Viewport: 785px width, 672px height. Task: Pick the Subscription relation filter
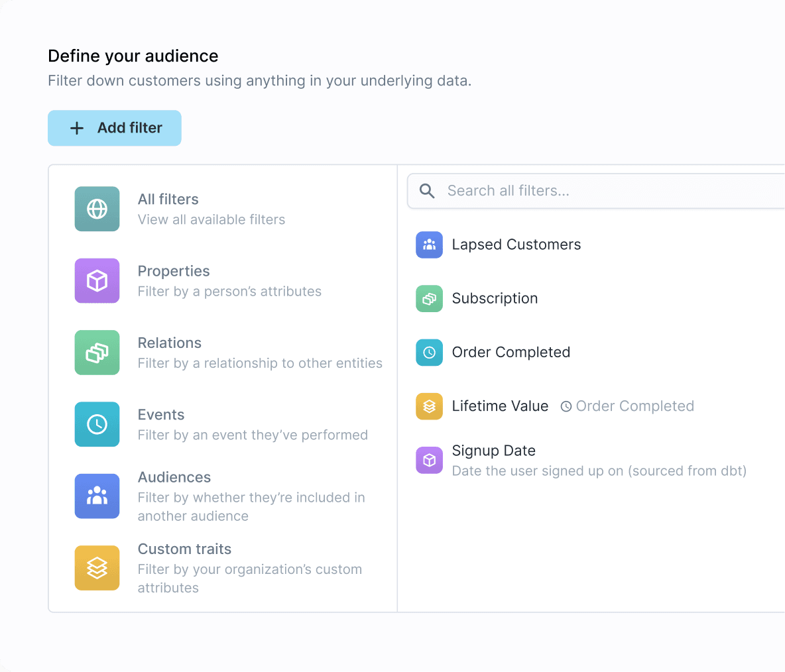tap(495, 298)
